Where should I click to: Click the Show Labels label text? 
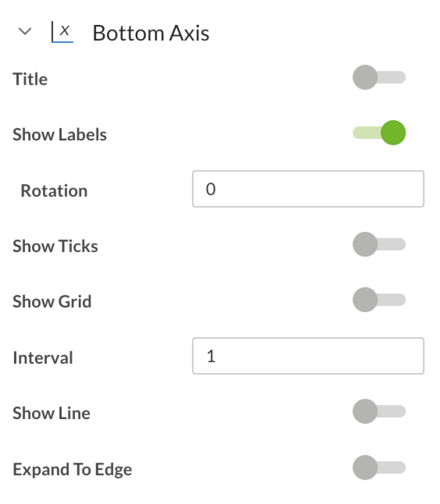[60, 134]
